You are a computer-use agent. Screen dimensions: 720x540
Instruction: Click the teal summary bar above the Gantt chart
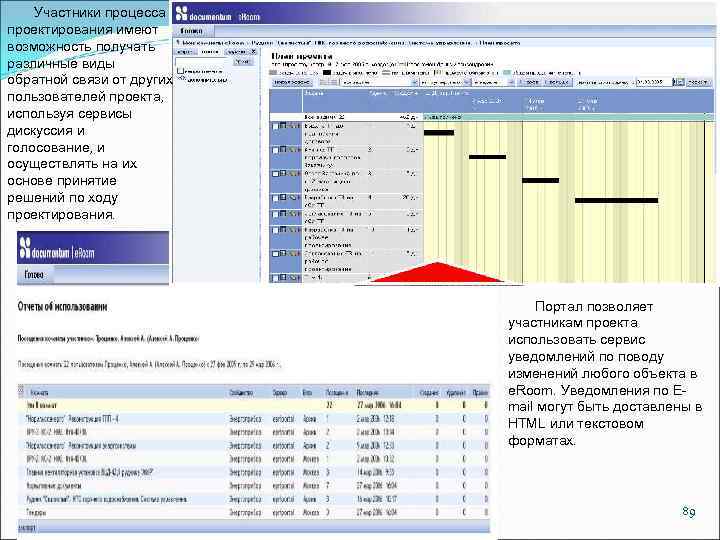568,117
